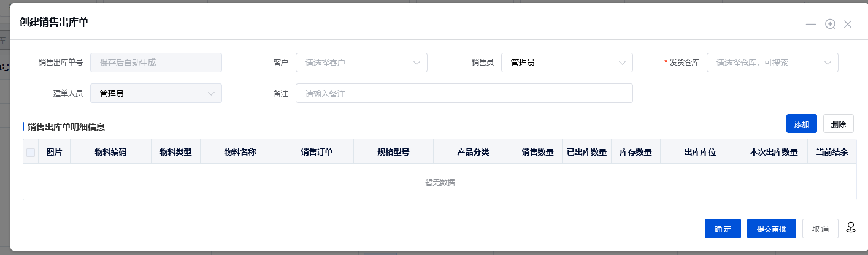Click the 销售订单 column header
The image size is (868, 255).
[x=317, y=152]
